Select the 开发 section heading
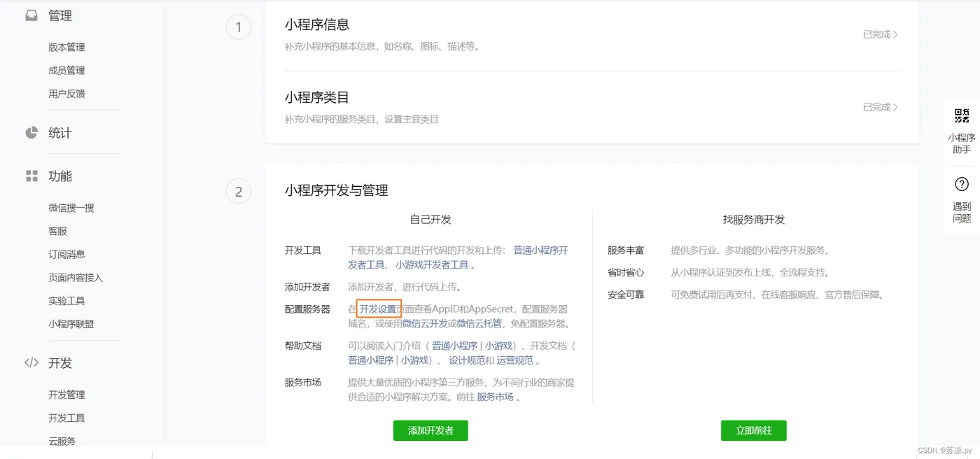 [60, 363]
